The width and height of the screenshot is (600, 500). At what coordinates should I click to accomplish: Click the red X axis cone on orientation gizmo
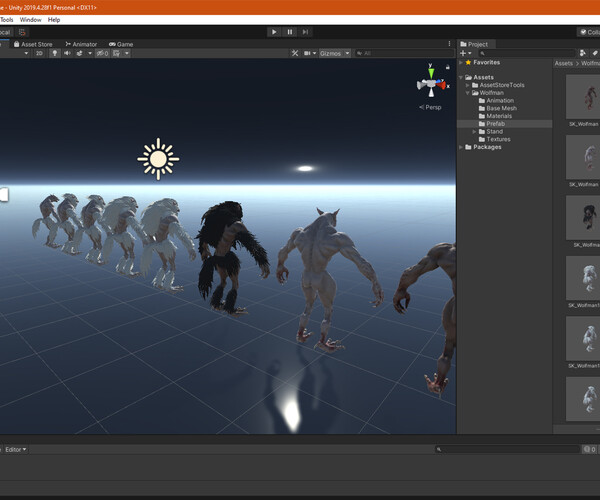point(441,85)
